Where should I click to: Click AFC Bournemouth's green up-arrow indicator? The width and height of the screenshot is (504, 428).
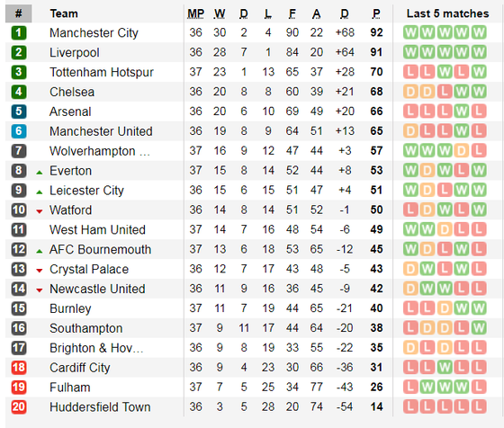40,252
